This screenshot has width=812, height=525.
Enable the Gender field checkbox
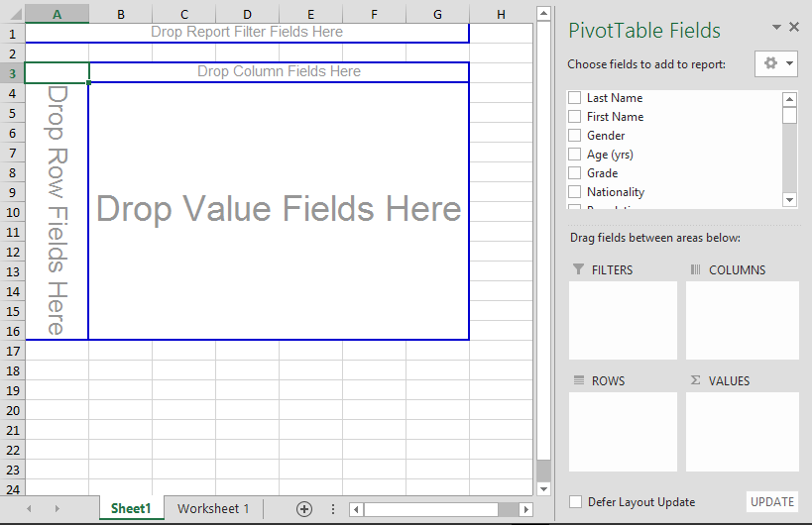point(574,136)
